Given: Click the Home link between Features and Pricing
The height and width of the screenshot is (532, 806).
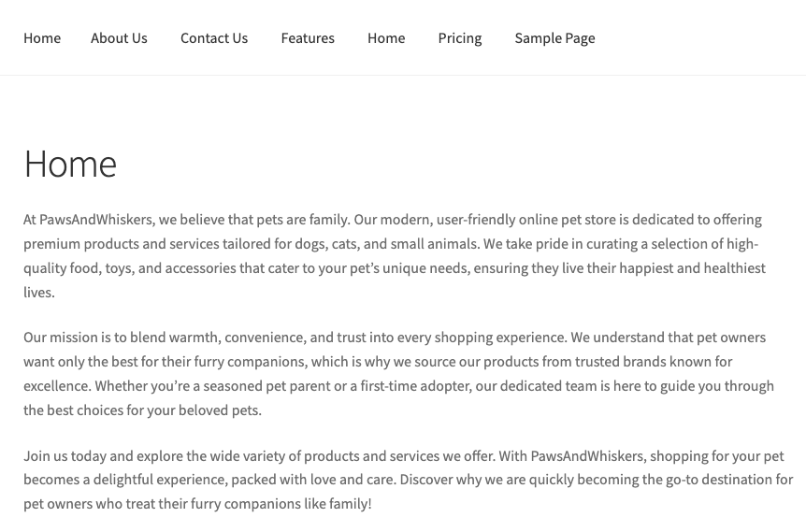Looking at the screenshot, I should (386, 38).
